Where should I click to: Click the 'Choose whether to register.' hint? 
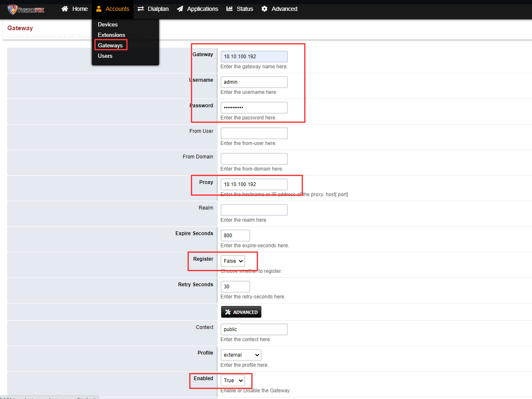tap(251, 271)
